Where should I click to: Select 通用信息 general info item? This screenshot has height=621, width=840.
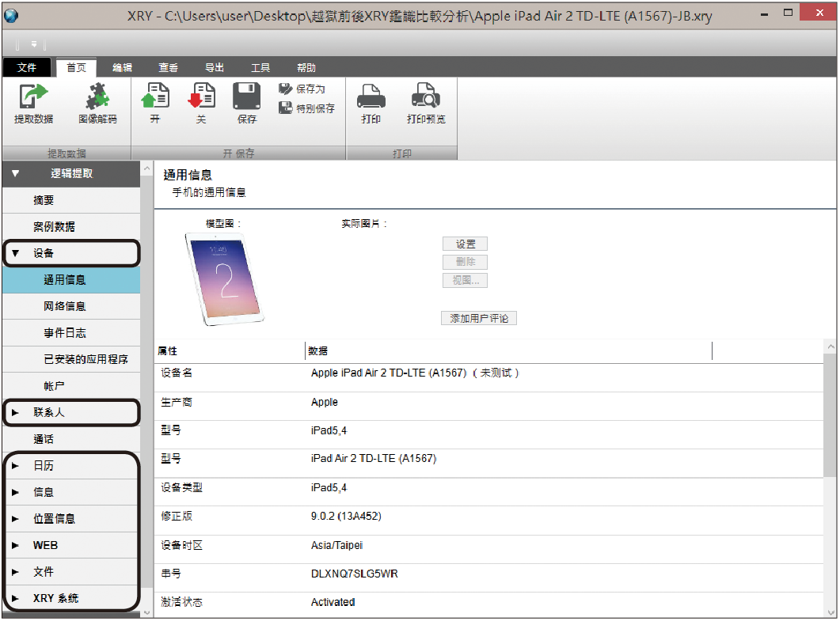tap(71, 280)
